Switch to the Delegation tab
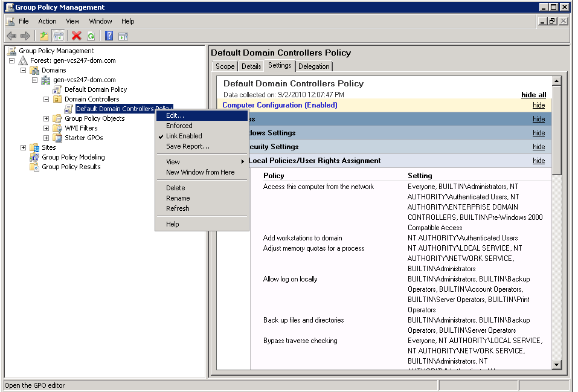578x392 pixels. [313, 66]
